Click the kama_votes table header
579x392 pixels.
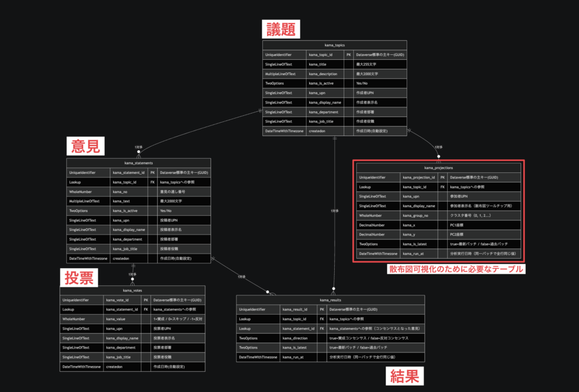(132, 290)
